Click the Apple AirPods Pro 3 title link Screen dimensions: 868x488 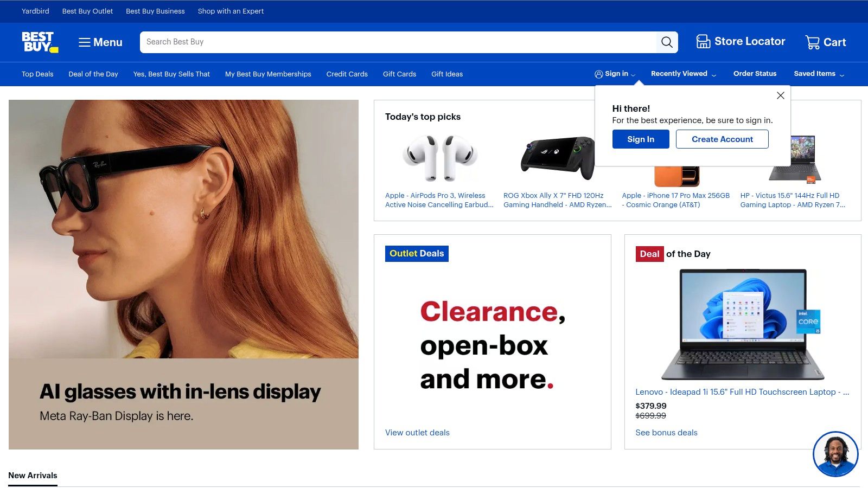coord(439,200)
